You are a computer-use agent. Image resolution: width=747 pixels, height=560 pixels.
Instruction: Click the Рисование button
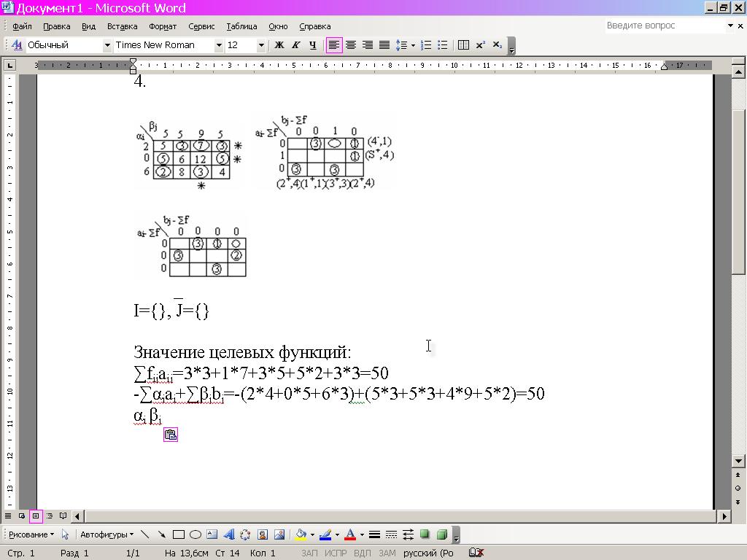click(x=31, y=534)
